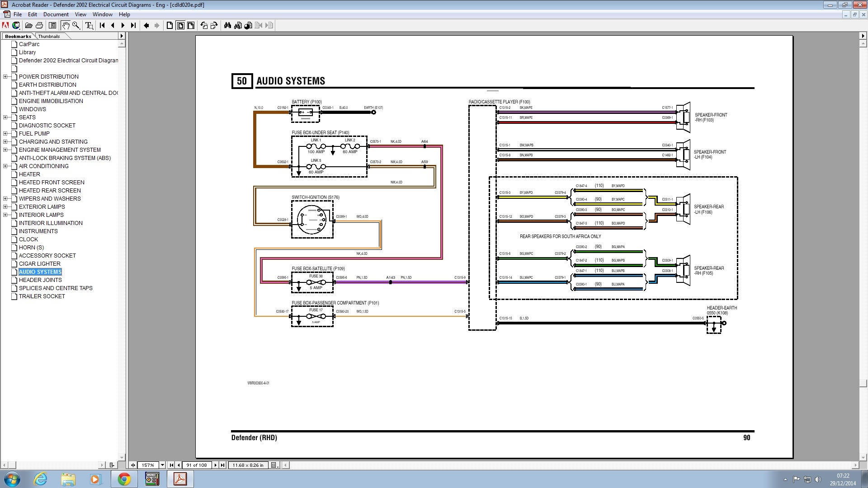Viewport: 868px width, 488px height.
Task: Select the Zoom In magnifier tool
Action: click(x=76, y=25)
